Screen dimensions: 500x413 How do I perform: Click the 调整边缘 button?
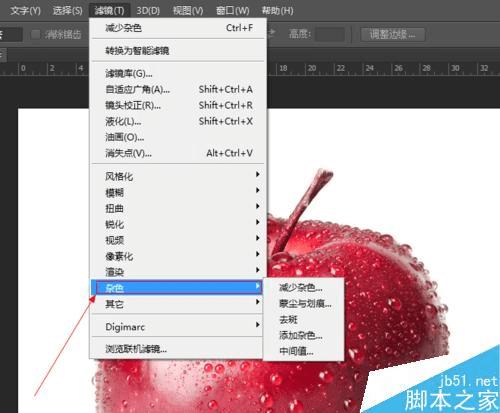(393, 34)
